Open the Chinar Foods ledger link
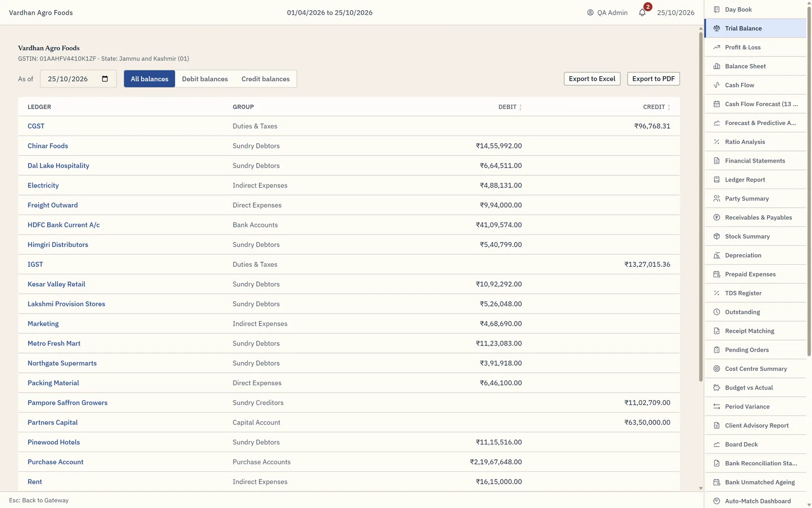This screenshot has height=508, width=812. tap(48, 146)
